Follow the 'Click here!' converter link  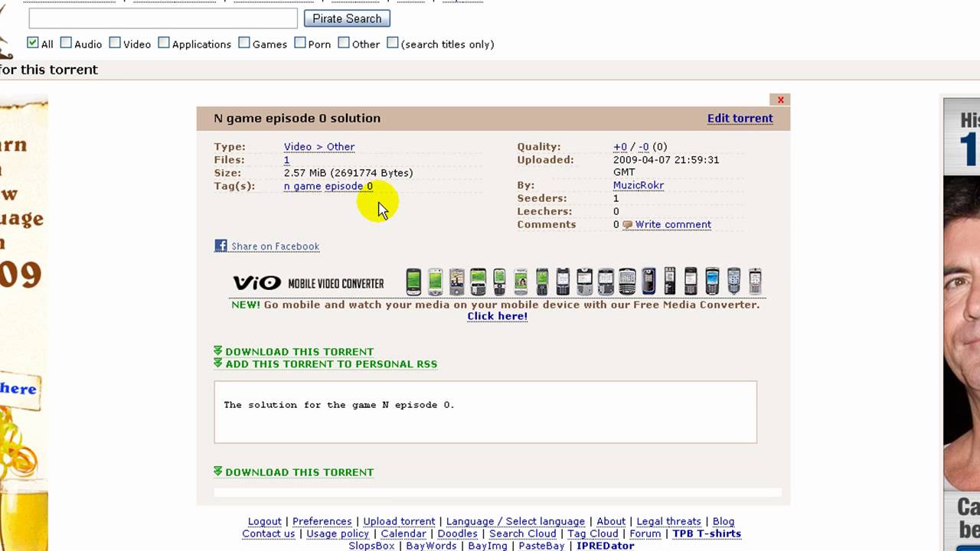498,316
